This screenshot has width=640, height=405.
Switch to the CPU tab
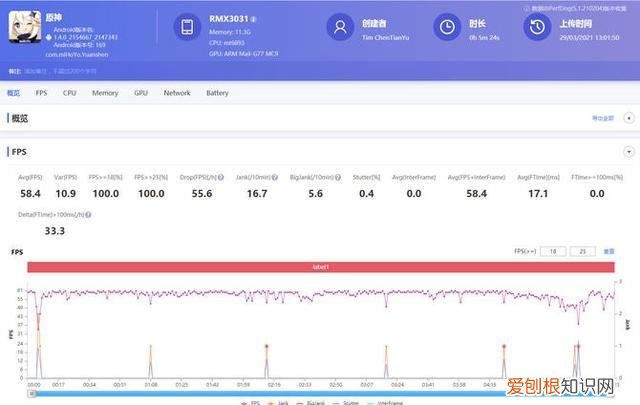[69, 93]
